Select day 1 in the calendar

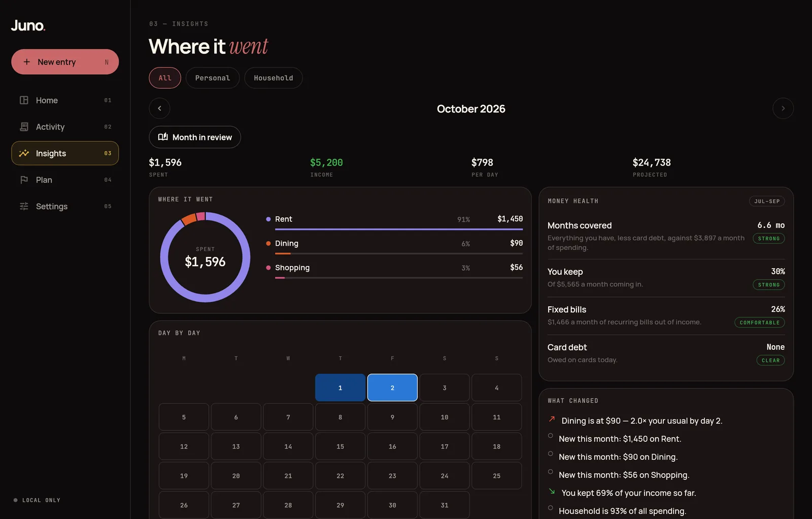tap(340, 387)
